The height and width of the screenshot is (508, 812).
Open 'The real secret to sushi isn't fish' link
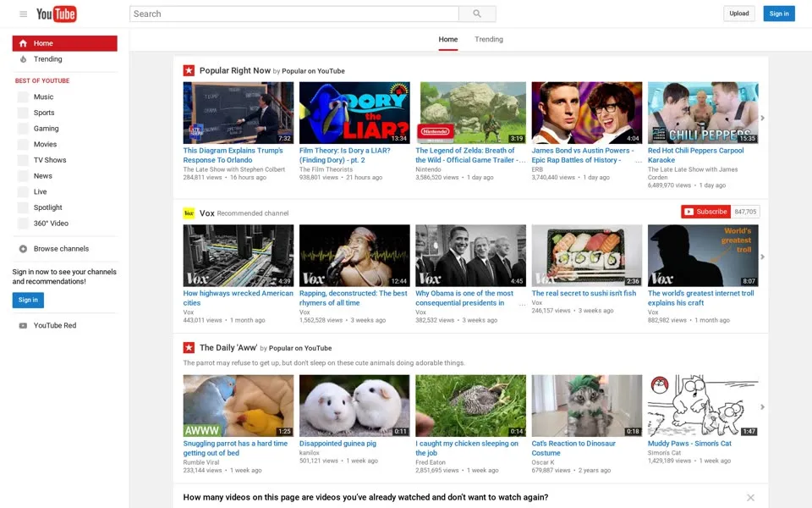pyautogui.click(x=584, y=294)
